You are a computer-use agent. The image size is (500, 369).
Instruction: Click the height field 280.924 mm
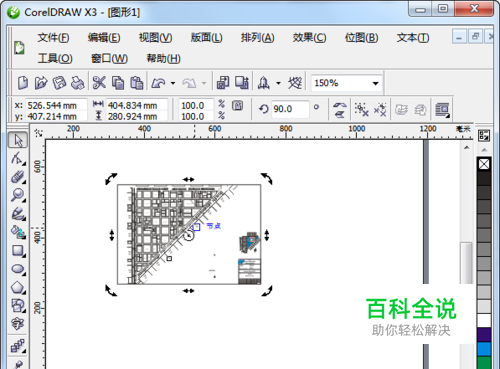pos(137,116)
